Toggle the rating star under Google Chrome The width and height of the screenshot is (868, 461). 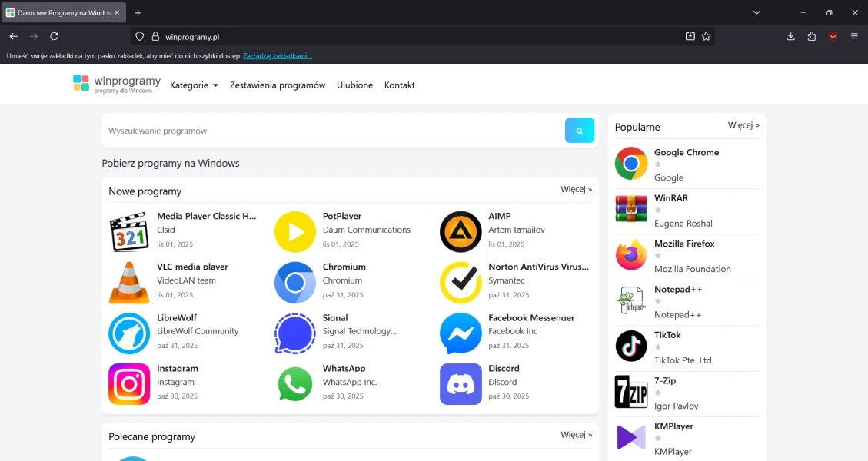[657, 164]
